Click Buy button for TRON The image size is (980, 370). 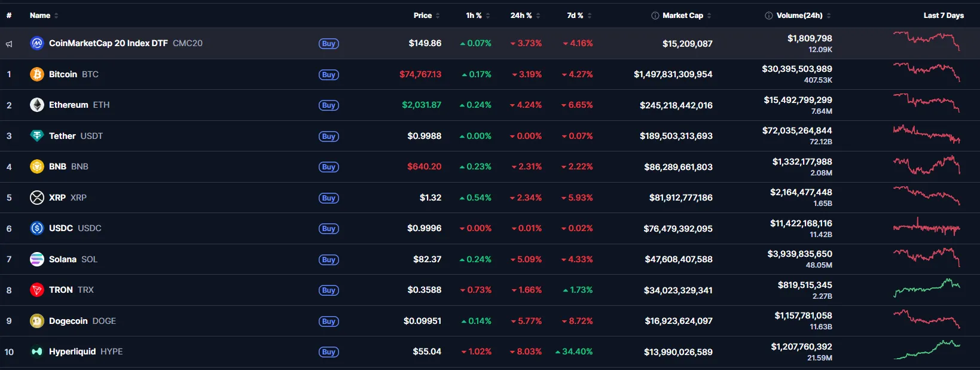(329, 290)
